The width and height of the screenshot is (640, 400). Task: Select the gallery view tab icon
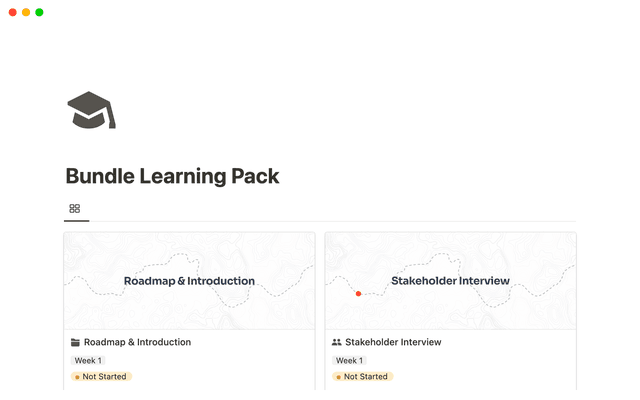tap(75, 208)
